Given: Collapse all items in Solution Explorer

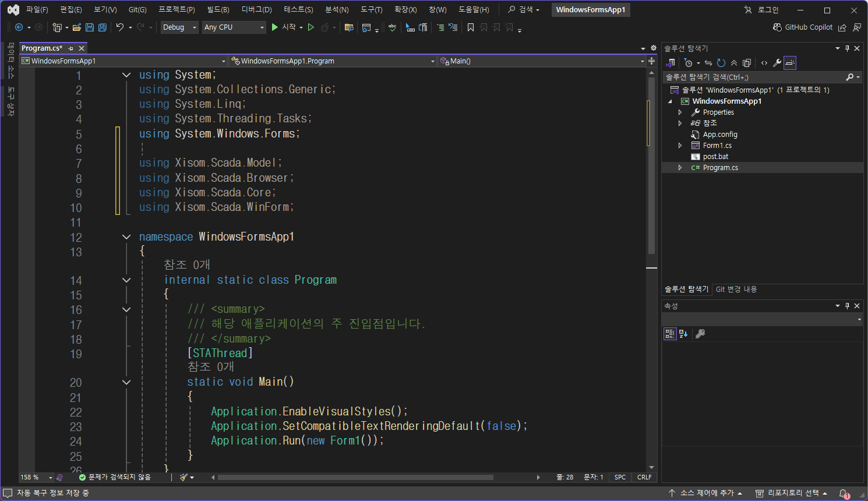Looking at the screenshot, I should [x=734, y=63].
